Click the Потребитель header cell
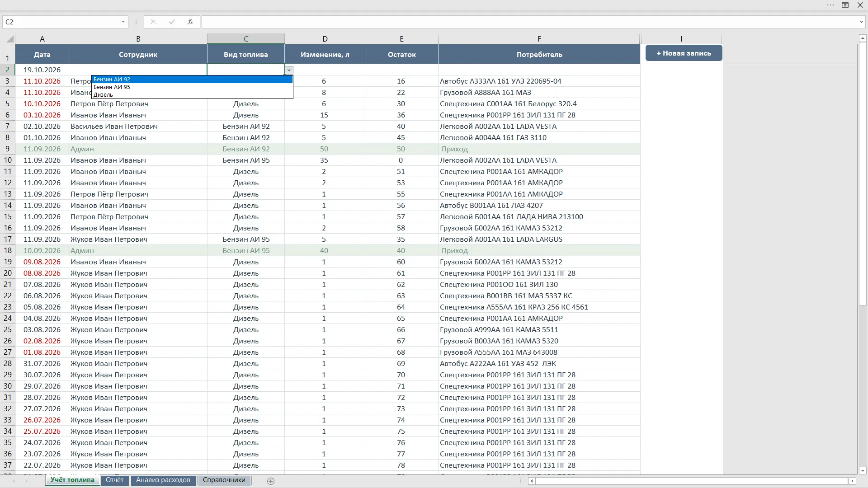Screen dimensions: 868x488 [x=539, y=54]
